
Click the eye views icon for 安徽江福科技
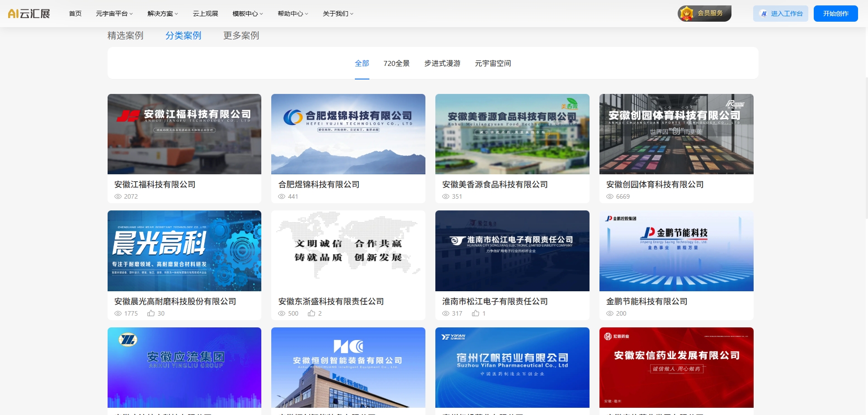(118, 196)
